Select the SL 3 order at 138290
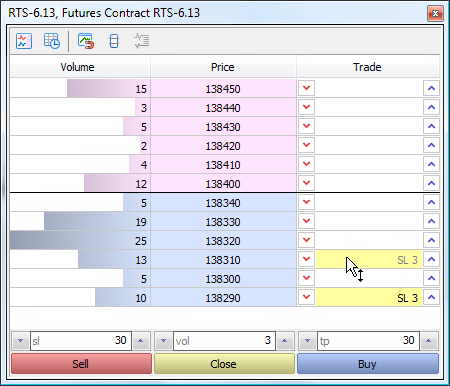450x386 pixels. (x=369, y=298)
